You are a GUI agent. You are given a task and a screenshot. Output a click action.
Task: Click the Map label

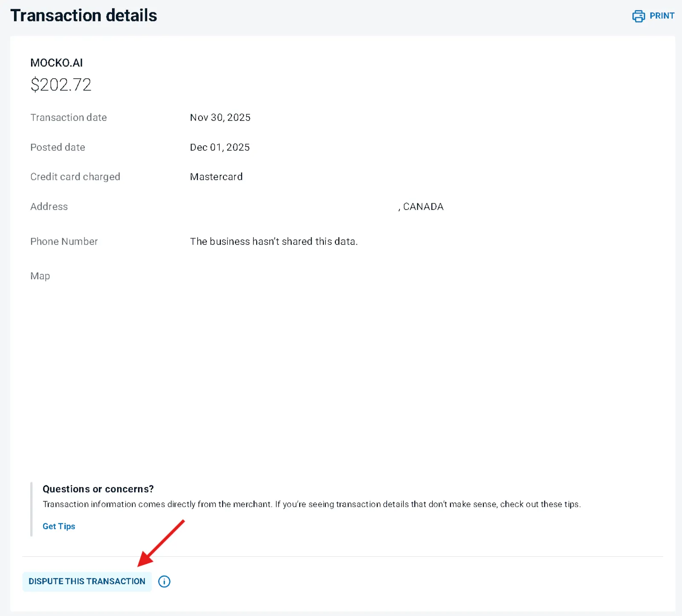click(x=40, y=276)
